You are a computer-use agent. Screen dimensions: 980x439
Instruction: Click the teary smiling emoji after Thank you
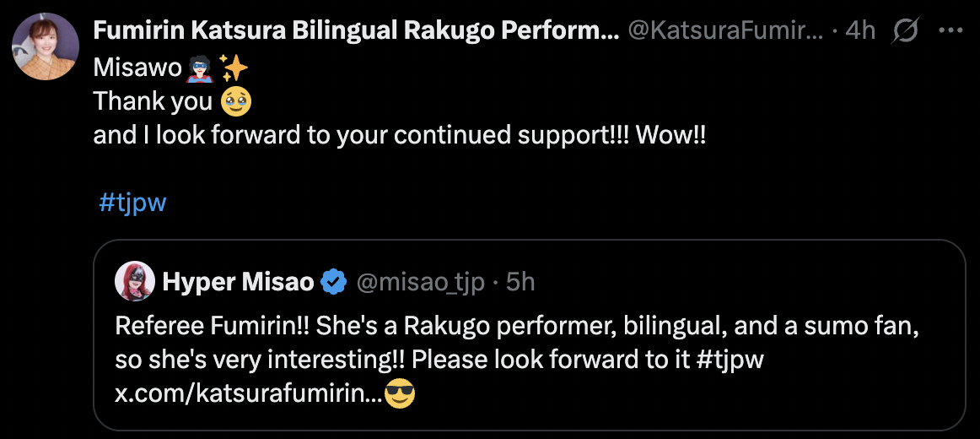tap(235, 101)
